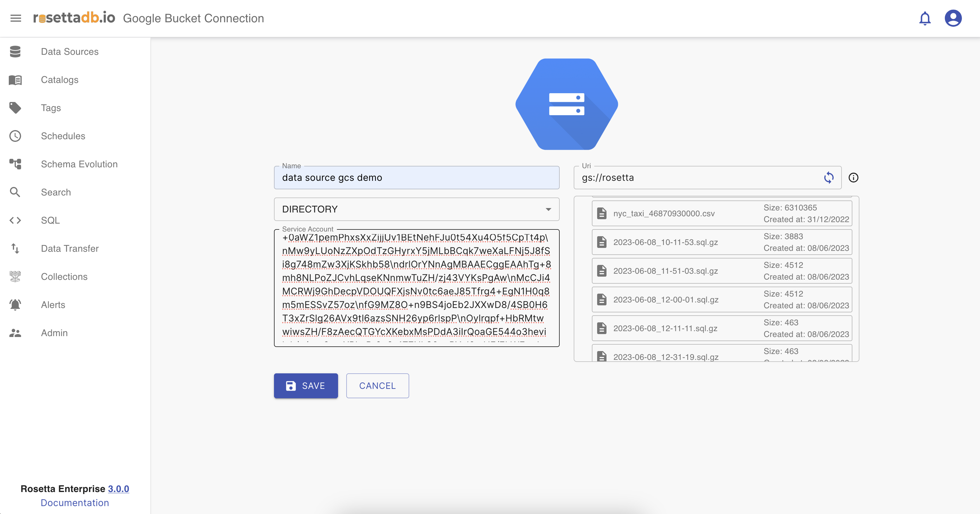Click the Alerts bell sidebar icon
980x514 pixels.
(x=15, y=304)
